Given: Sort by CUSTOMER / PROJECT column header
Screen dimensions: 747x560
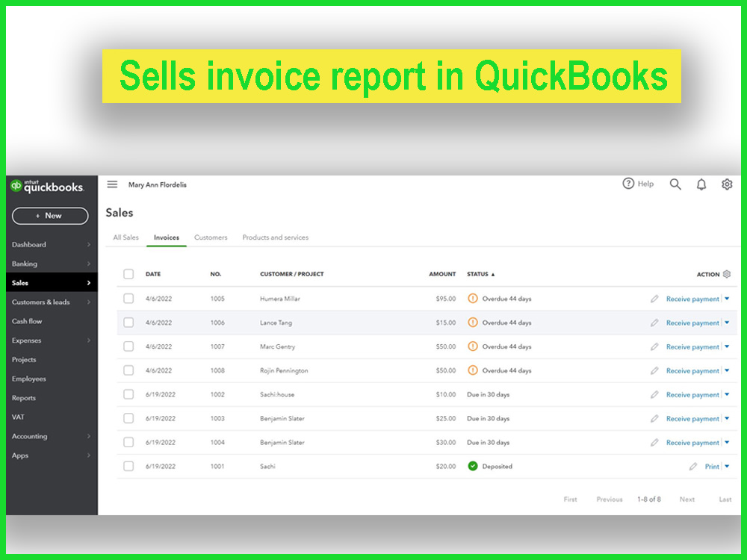Looking at the screenshot, I should [x=291, y=274].
